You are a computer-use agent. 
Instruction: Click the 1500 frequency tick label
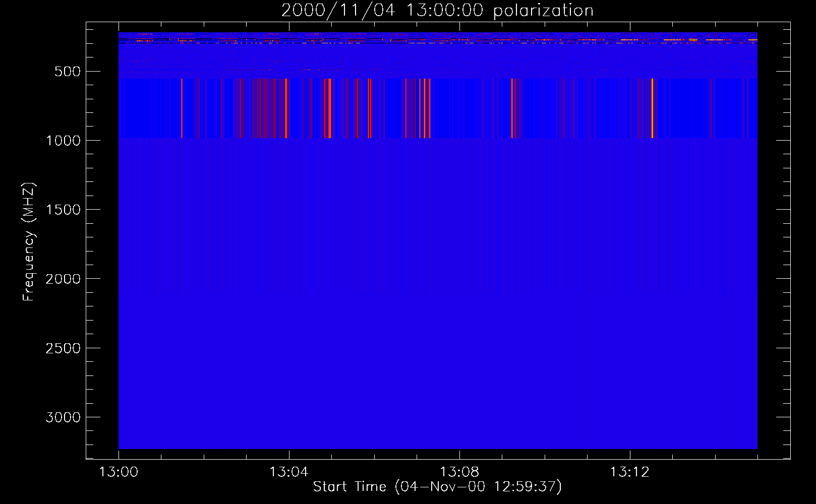pos(63,210)
